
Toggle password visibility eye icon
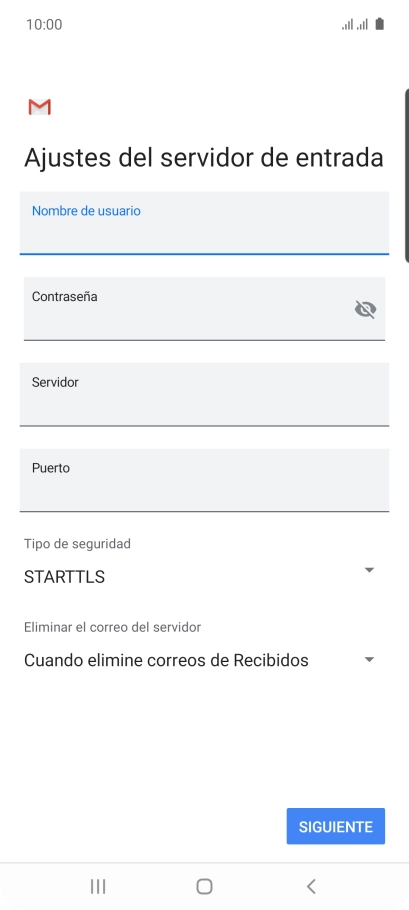(365, 309)
